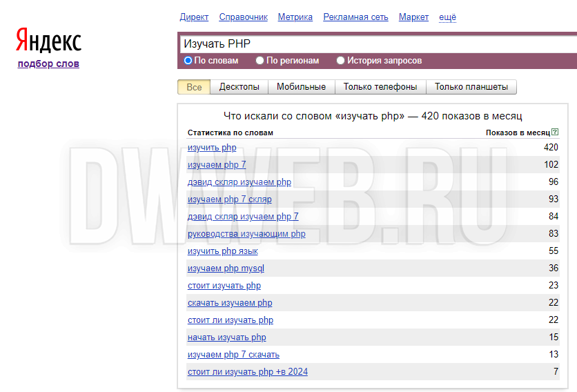Open the Директ link
Image resolution: width=577 pixels, height=392 pixels.
194,17
